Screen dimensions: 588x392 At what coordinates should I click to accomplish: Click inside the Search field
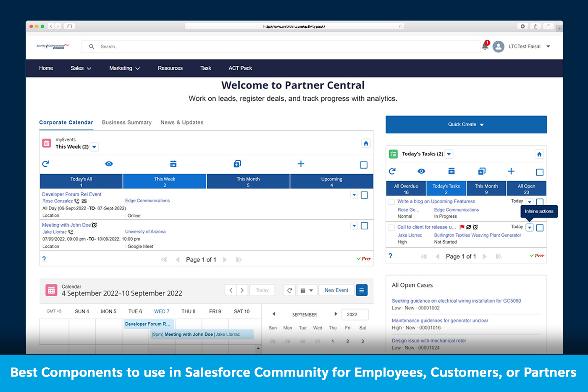pos(168,47)
